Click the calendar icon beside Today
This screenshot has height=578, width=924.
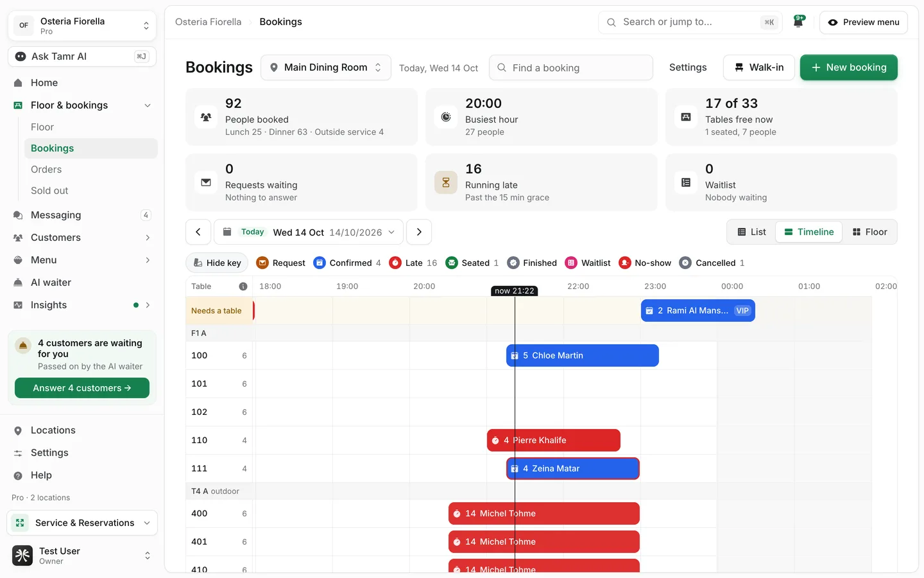[227, 232]
